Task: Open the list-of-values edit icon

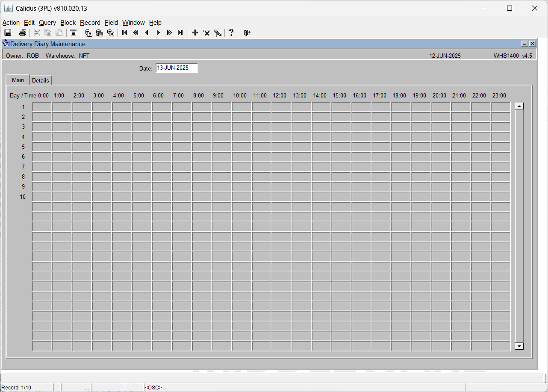Action: pos(73,33)
